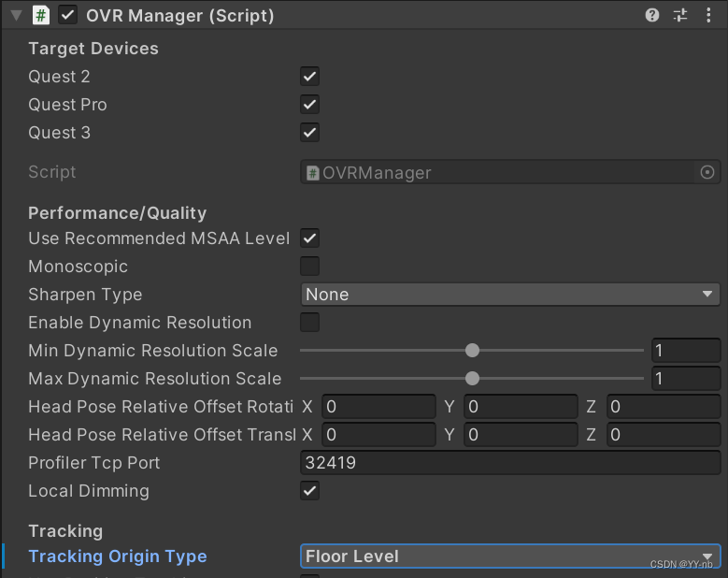Open the OVR Manager three-dot context menu
This screenshot has width=728, height=578.
pyautogui.click(x=708, y=15)
